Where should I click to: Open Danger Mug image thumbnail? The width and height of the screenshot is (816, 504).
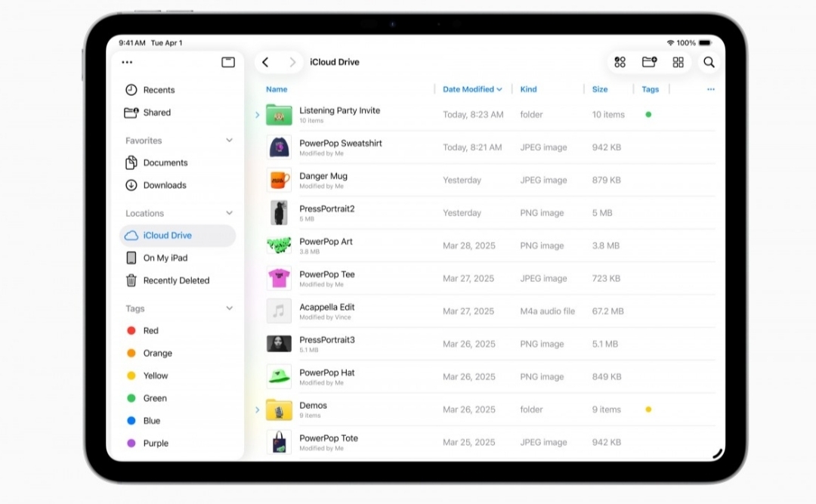click(279, 180)
